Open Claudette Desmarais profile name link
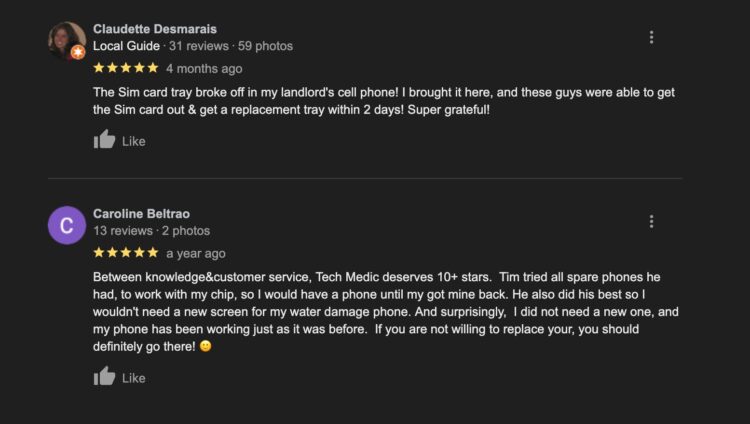Viewport: 750px width, 424px height. [x=154, y=29]
